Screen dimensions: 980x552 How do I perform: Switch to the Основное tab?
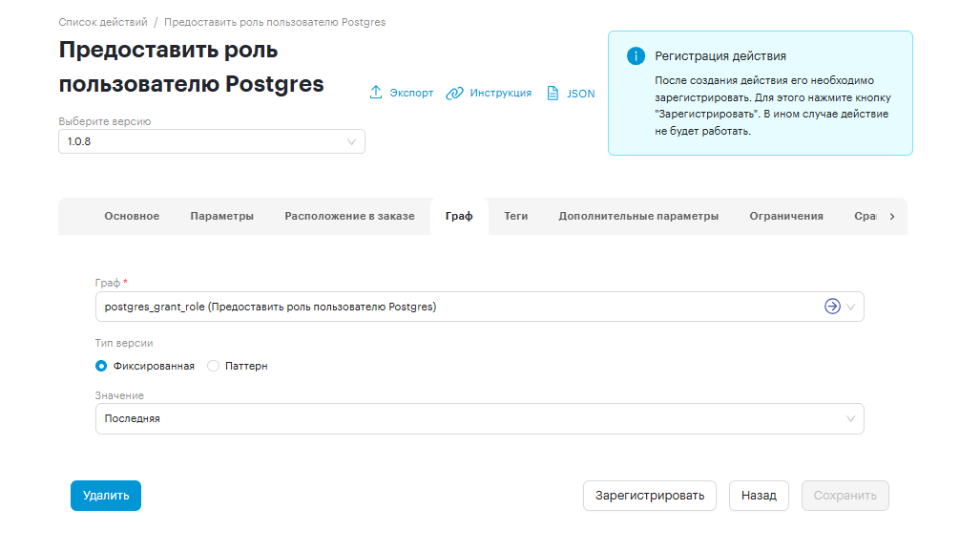click(x=132, y=216)
